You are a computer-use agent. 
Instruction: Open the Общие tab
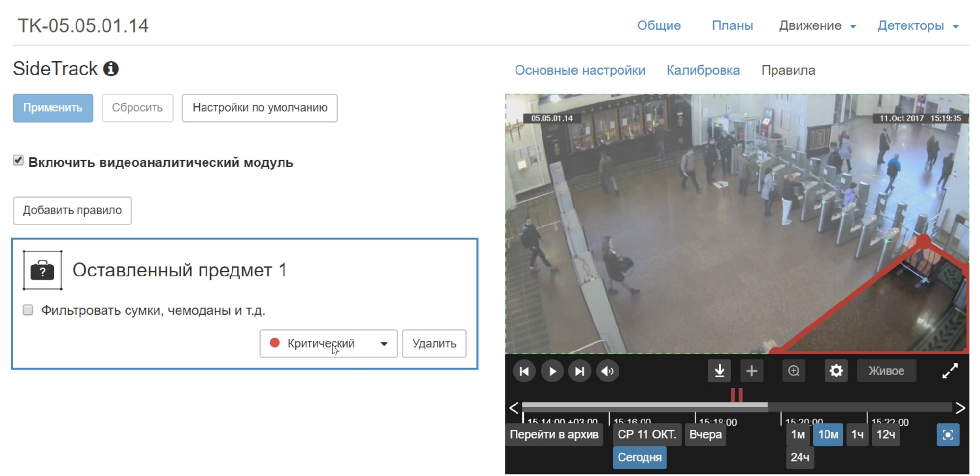click(659, 25)
